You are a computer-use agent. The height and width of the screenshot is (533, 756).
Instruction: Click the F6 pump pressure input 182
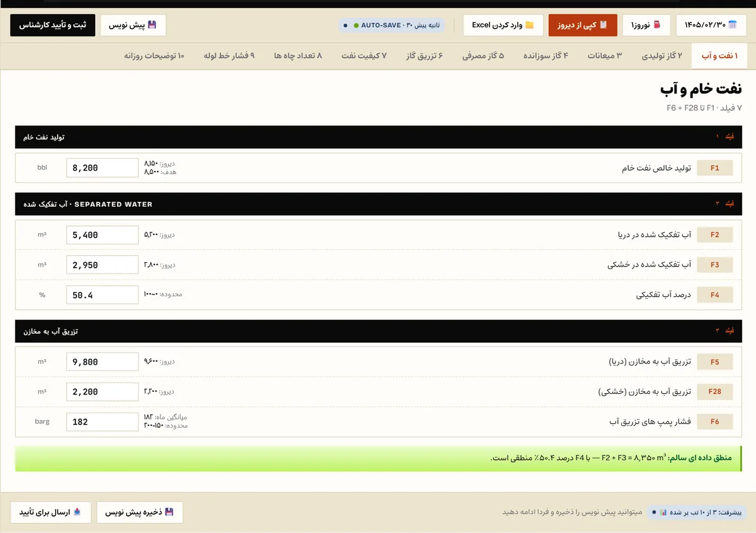102,421
